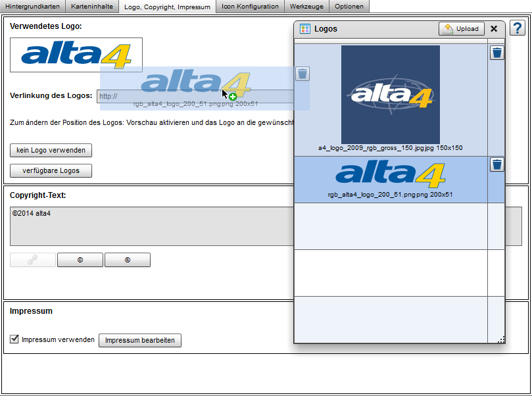Select the dark blue a4_logo_2009 thumbnail
532x396 pixels.
click(391, 95)
